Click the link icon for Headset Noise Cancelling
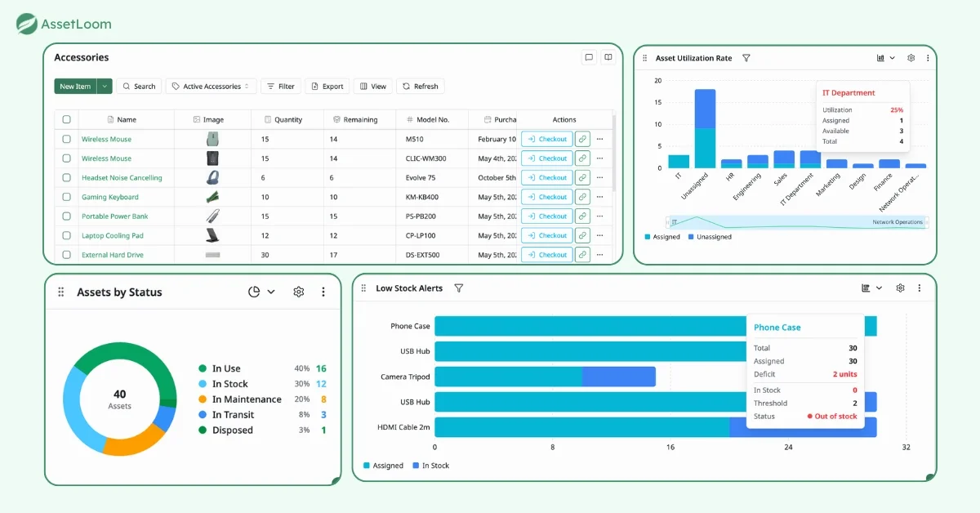The width and height of the screenshot is (980, 513). (x=582, y=177)
